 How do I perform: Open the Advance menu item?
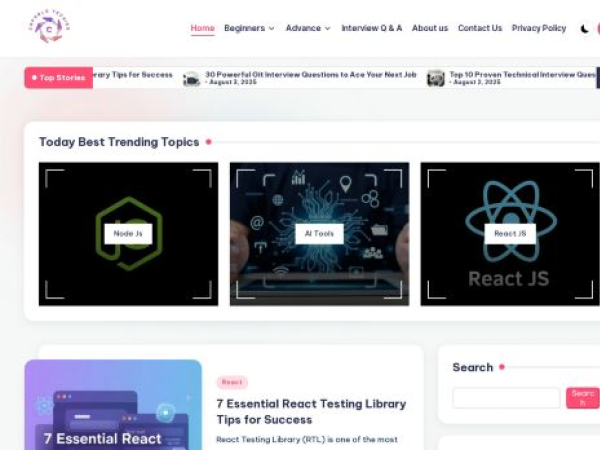pyautogui.click(x=303, y=28)
